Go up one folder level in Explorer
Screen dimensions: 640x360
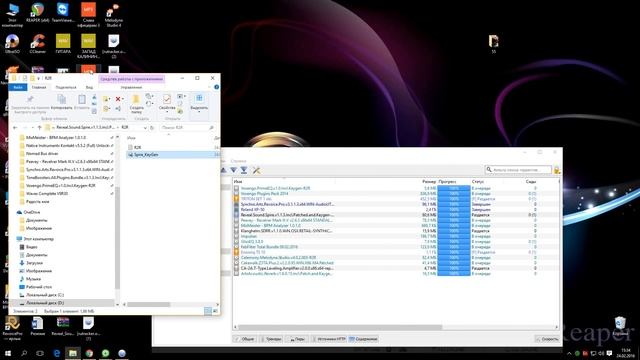click(39, 128)
